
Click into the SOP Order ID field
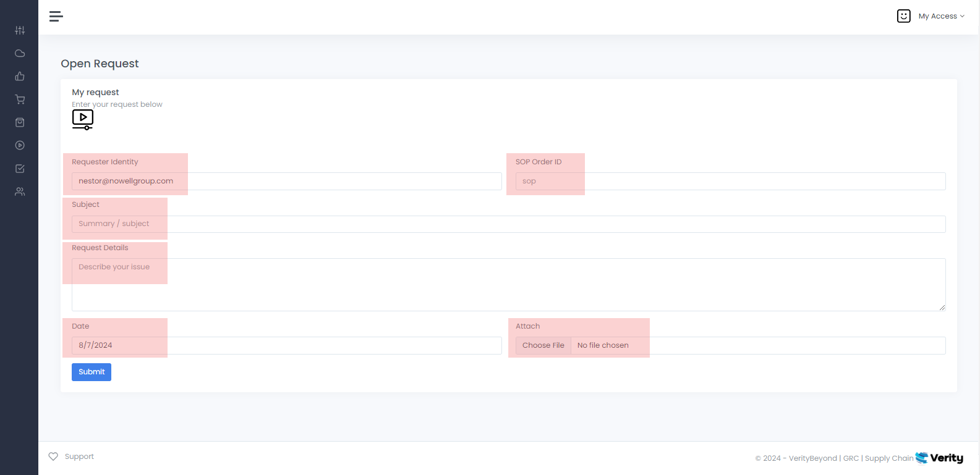pyautogui.click(x=730, y=181)
